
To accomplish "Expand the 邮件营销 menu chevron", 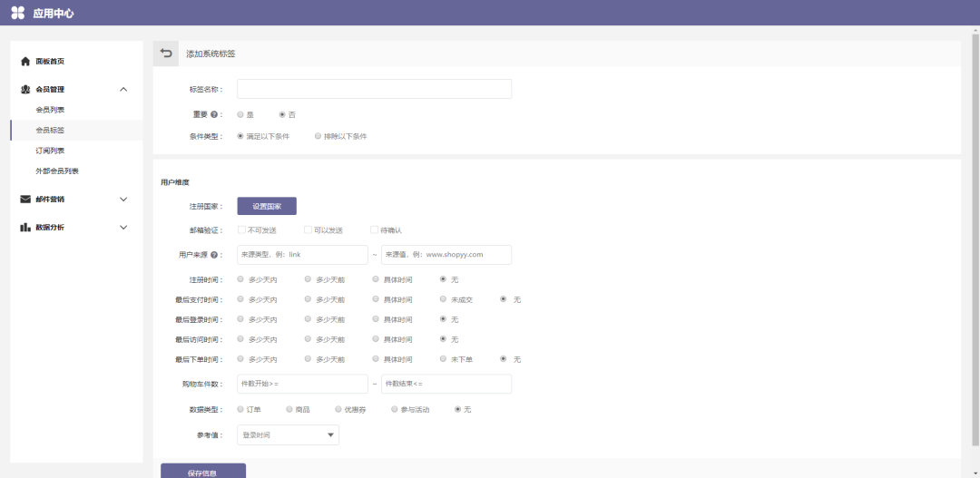I will (123, 200).
